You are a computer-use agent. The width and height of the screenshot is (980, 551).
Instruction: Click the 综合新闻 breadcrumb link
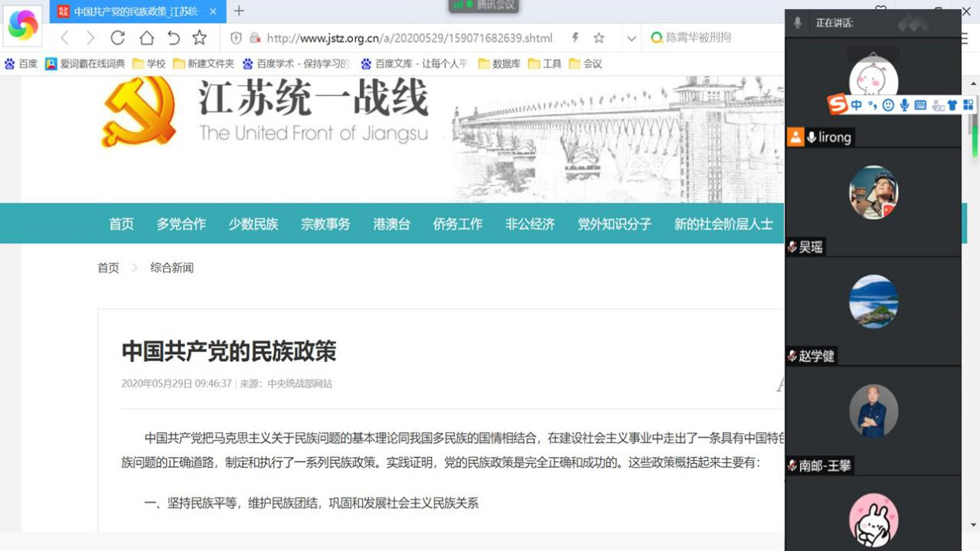click(x=172, y=268)
